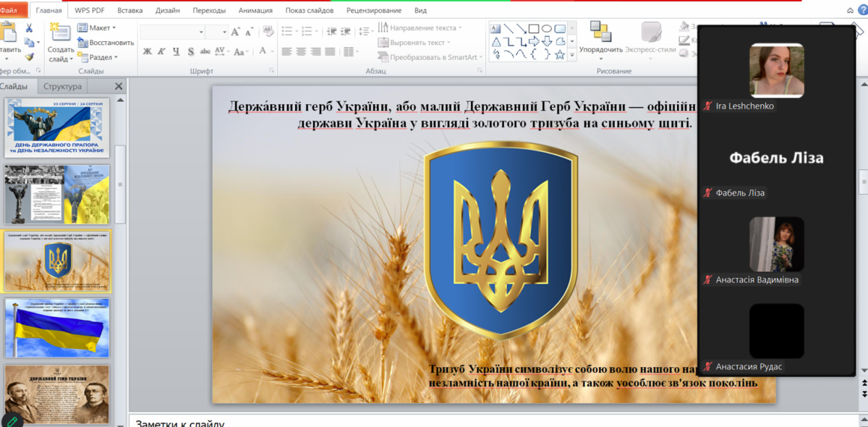The height and width of the screenshot is (427, 868).
Task: Expand the Раздел section dropdown
Action: (97, 57)
